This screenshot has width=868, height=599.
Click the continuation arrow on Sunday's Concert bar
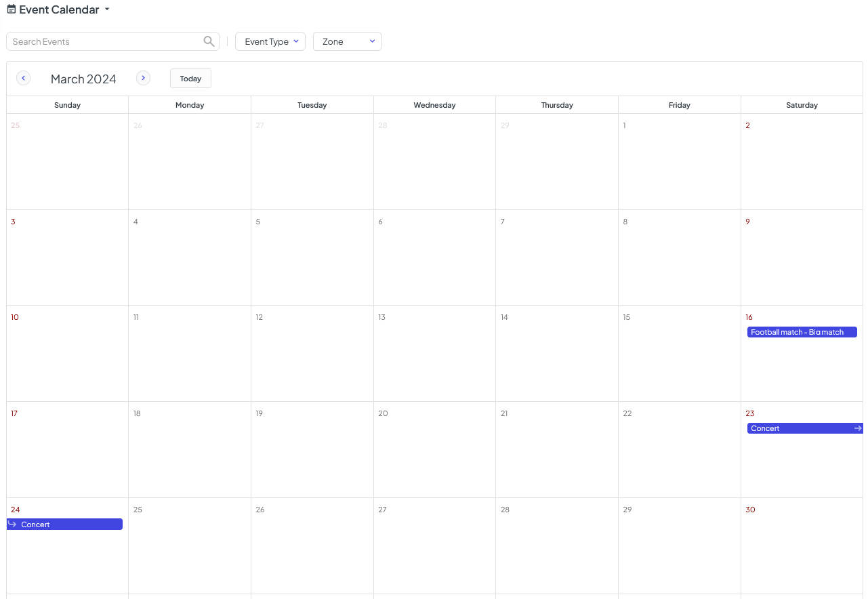tap(12, 524)
